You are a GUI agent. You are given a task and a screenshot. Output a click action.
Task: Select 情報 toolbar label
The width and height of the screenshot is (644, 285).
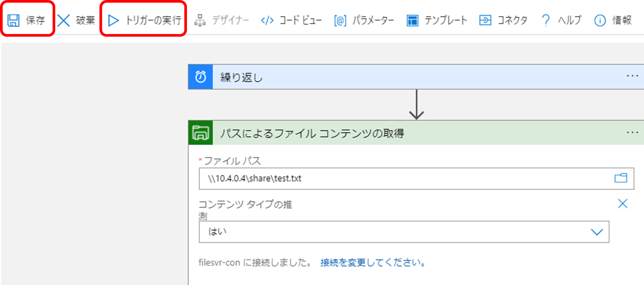pos(622,20)
